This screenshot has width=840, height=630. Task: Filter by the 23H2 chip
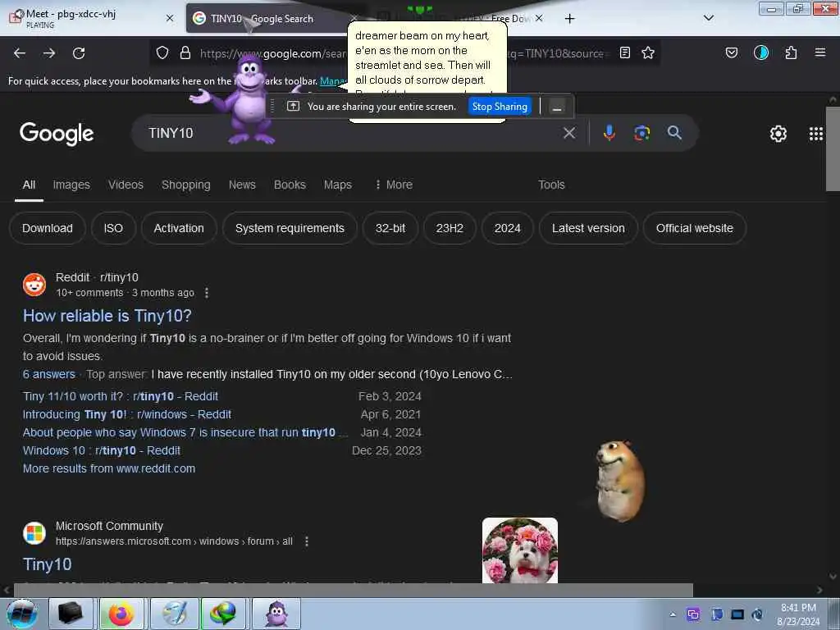click(x=450, y=228)
